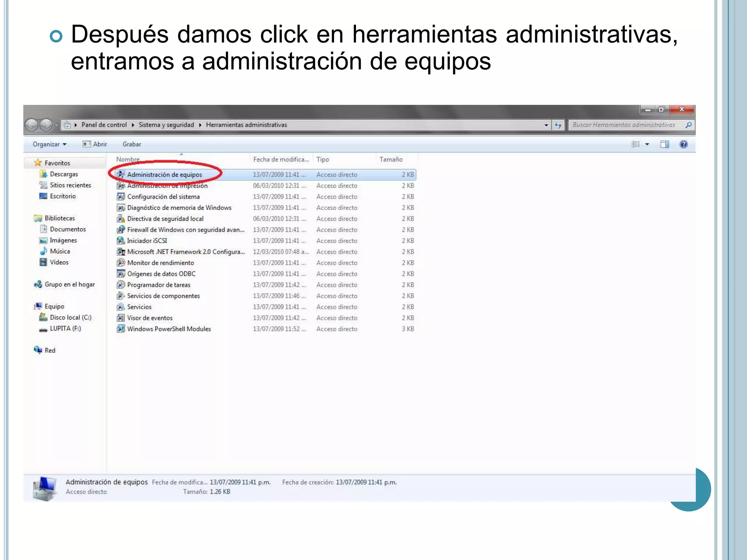The width and height of the screenshot is (747, 560).
Task: Click Servicios de componentes icon
Action: click(120, 296)
